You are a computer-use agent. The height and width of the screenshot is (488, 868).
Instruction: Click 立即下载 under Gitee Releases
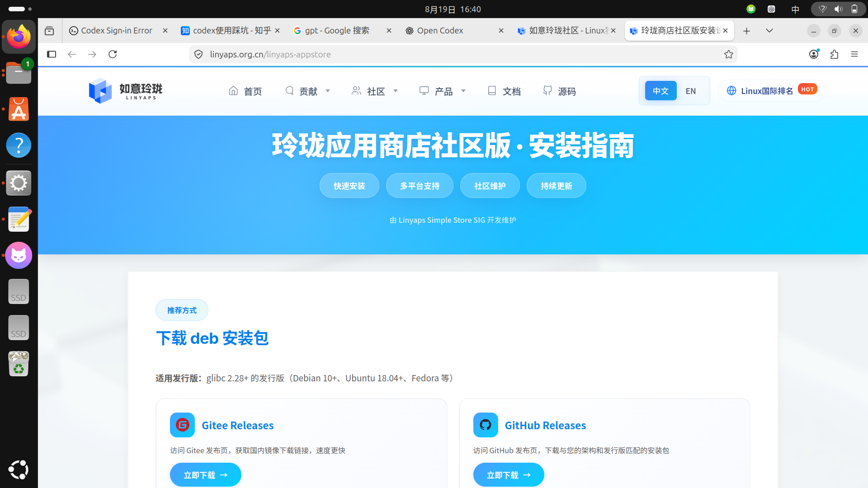[205, 475]
